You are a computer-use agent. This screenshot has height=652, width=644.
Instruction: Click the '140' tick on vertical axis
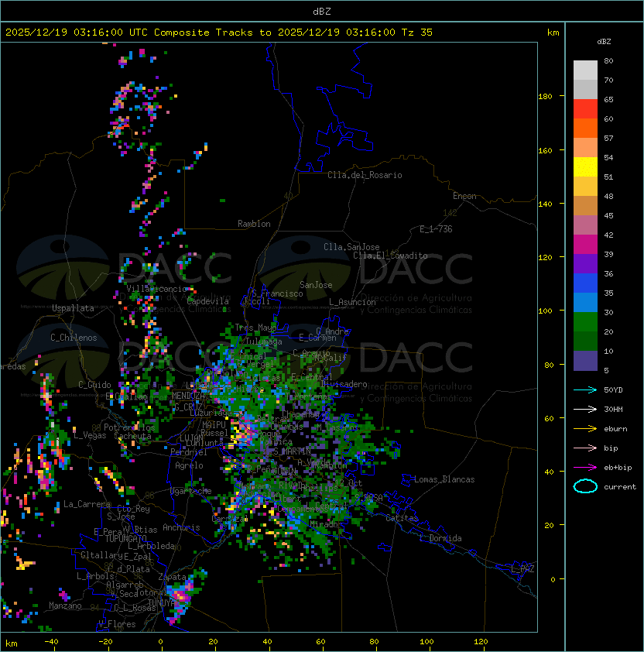pyautogui.click(x=545, y=204)
